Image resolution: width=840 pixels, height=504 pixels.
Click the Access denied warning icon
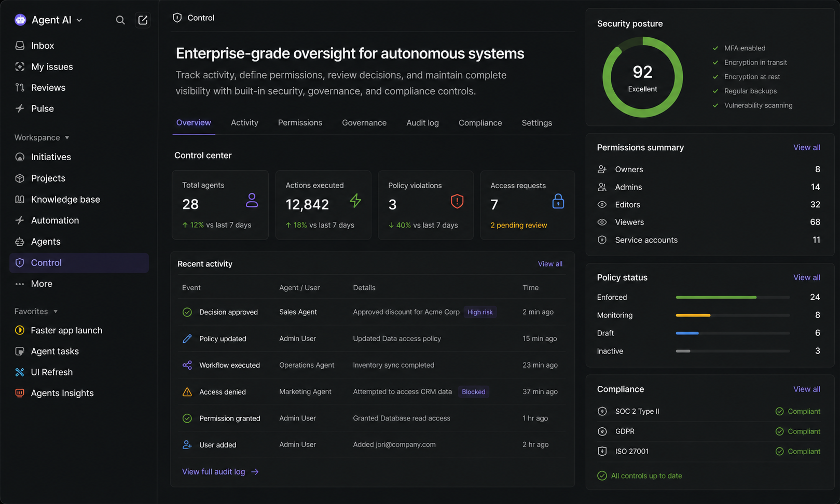click(187, 392)
